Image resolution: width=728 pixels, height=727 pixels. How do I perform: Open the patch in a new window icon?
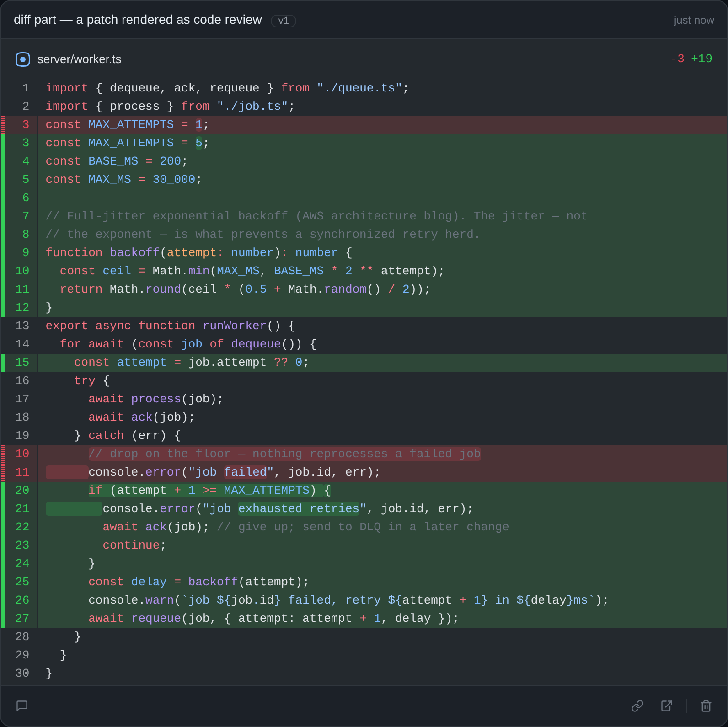667,706
